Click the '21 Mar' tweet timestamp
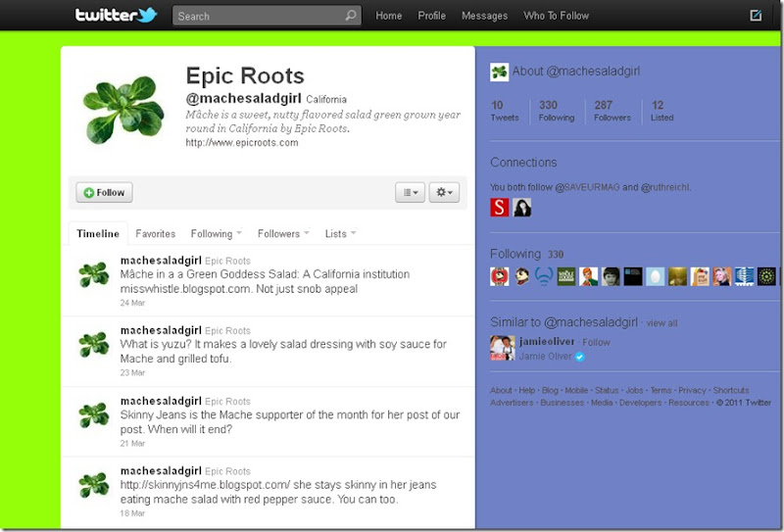Screen dimensions: 784x532 click(132, 443)
